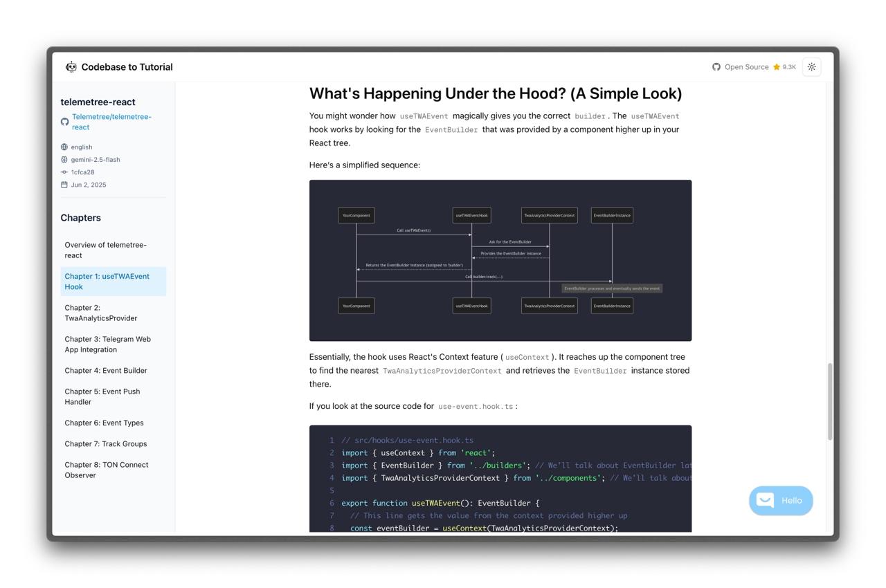Navigate to Chapter 4: Event Builder
The width and height of the screenshot is (886, 588).
[x=106, y=371]
